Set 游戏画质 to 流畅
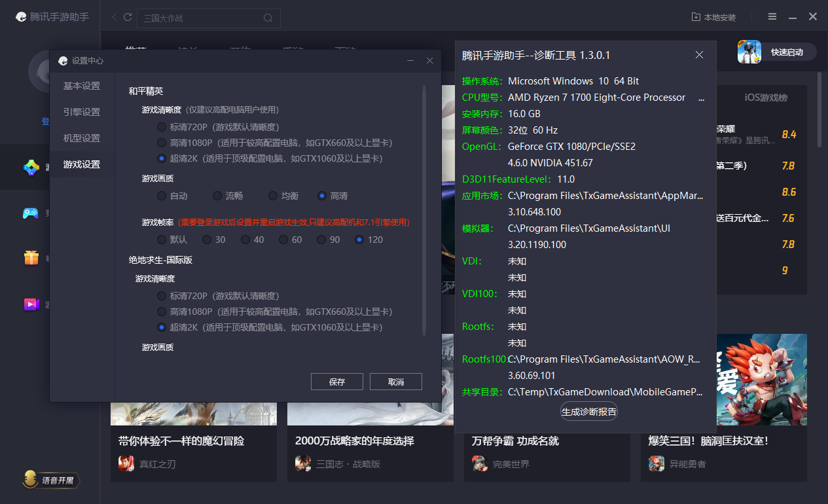This screenshot has width=828, height=504. (x=217, y=196)
